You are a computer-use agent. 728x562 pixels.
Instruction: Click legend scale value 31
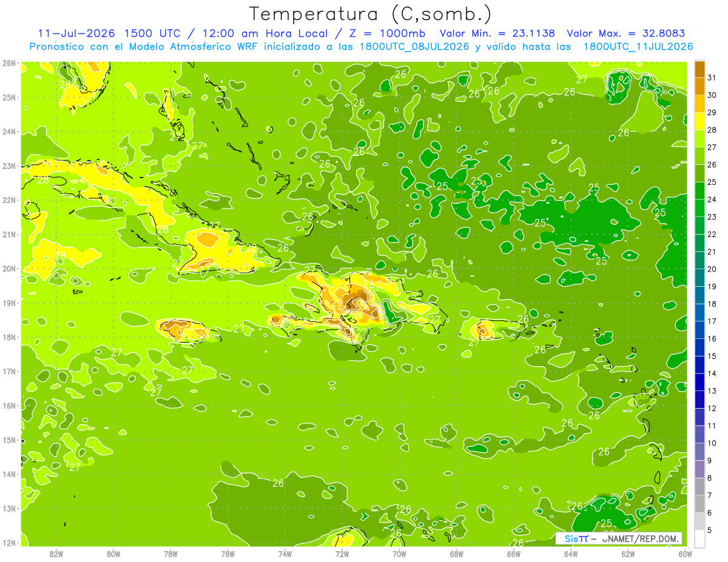712,78
